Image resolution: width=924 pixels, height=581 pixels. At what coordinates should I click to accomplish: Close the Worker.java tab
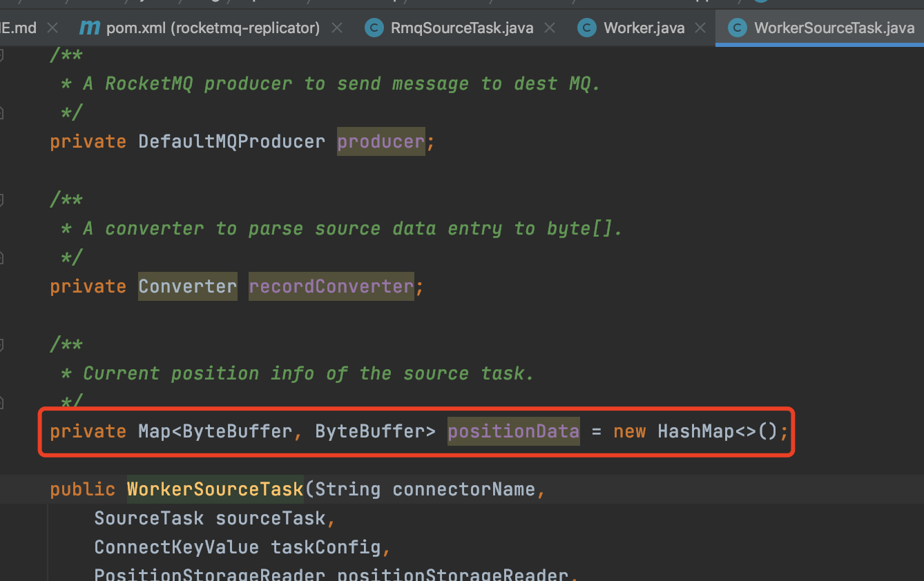pos(700,28)
